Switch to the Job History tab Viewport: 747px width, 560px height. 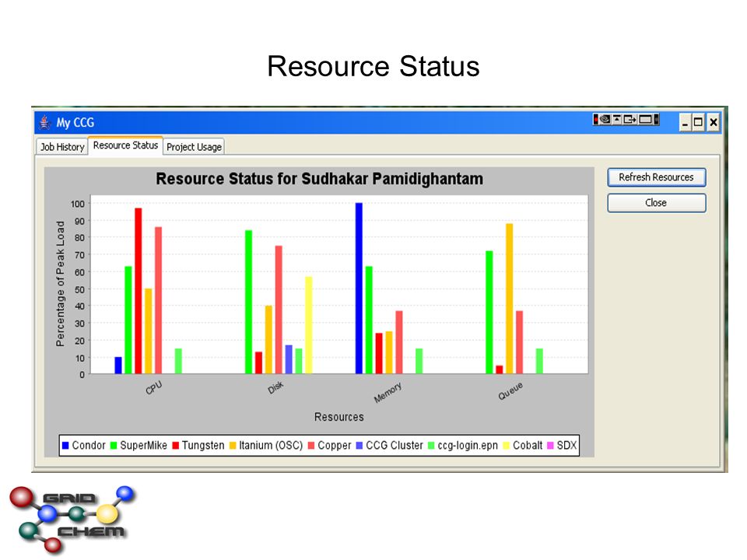coord(62,147)
